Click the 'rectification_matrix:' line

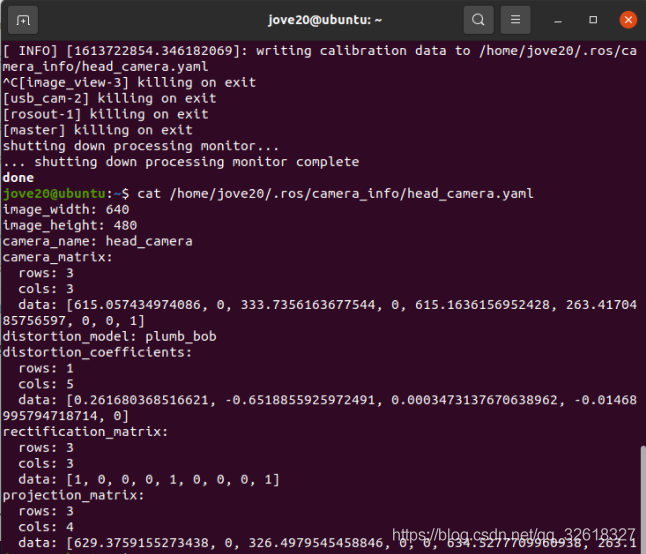(x=85, y=432)
